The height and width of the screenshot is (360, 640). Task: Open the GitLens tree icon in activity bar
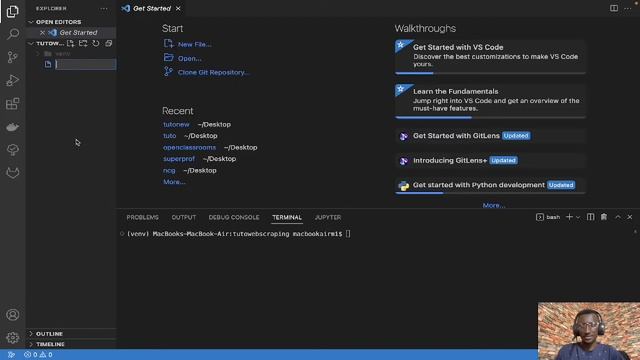point(13,150)
